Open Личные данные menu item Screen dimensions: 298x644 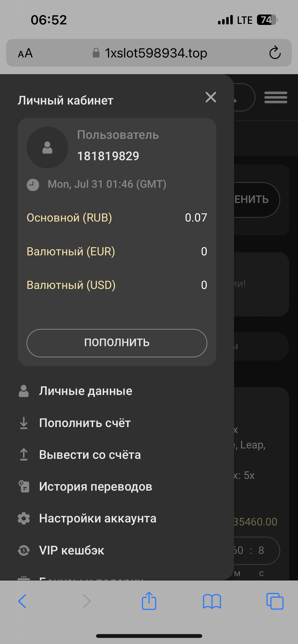(86, 391)
